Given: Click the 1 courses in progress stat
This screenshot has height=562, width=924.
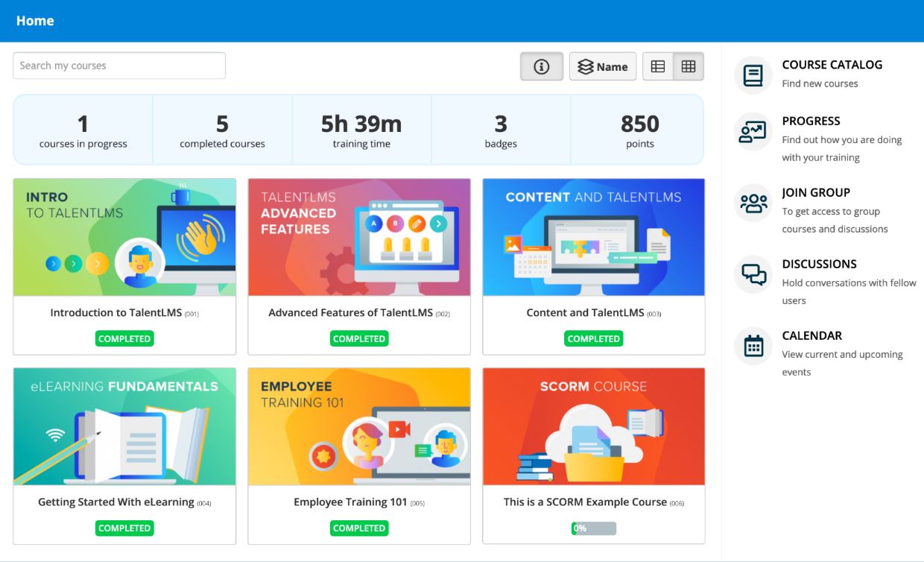Looking at the screenshot, I should point(83,130).
